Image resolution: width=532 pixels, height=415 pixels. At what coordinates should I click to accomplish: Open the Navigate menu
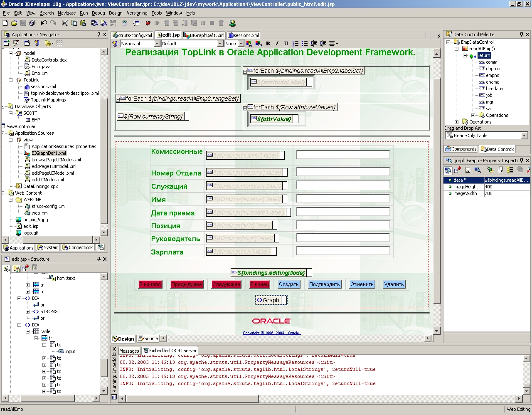coord(66,13)
